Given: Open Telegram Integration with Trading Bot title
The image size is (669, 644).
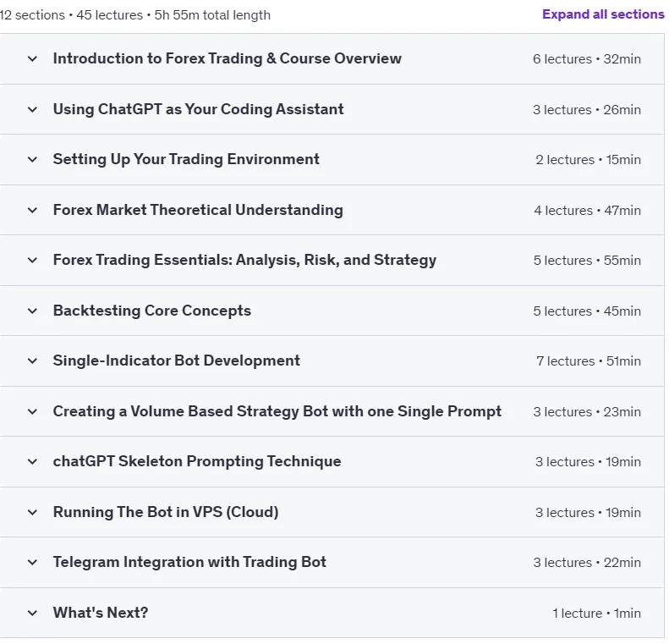Looking at the screenshot, I should pyautogui.click(x=189, y=562).
